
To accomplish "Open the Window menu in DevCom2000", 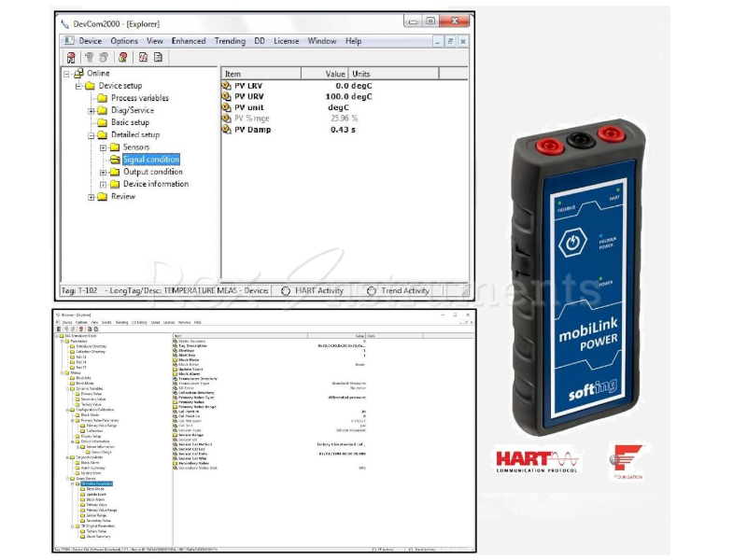I will [321, 41].
